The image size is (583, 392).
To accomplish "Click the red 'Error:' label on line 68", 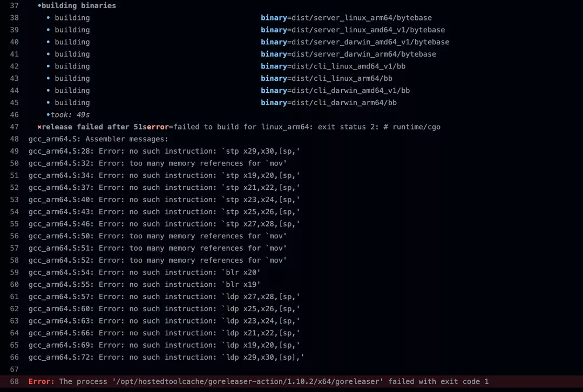I will [x=42, y=381].
